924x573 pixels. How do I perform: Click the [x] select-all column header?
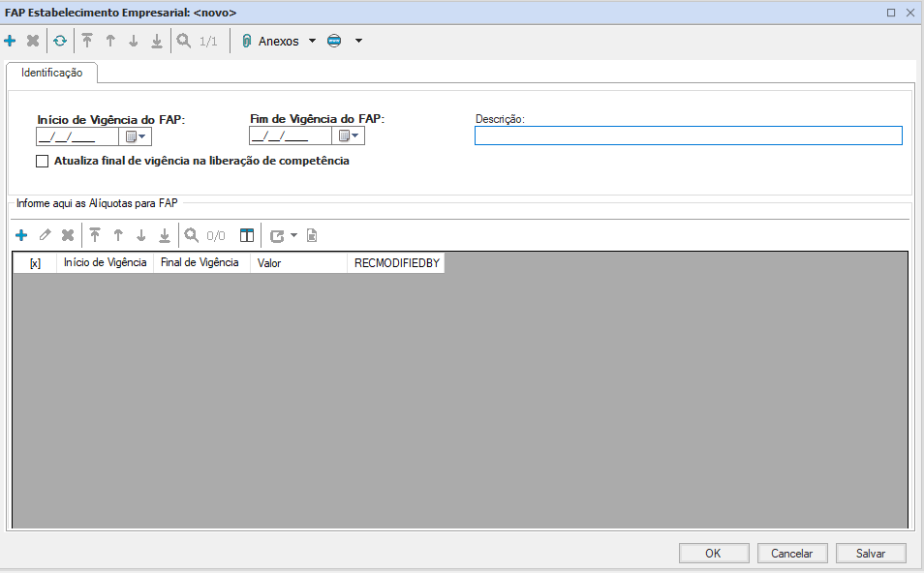[x=35, y=263]
